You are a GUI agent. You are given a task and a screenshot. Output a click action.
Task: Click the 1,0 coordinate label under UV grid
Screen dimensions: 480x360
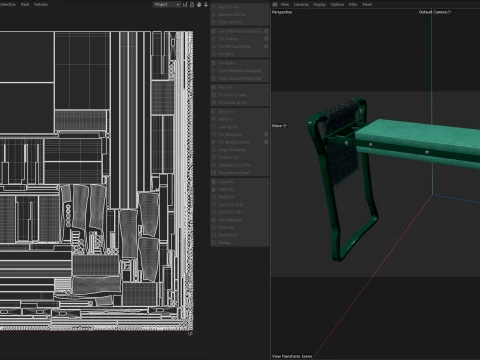click(190, 334)
